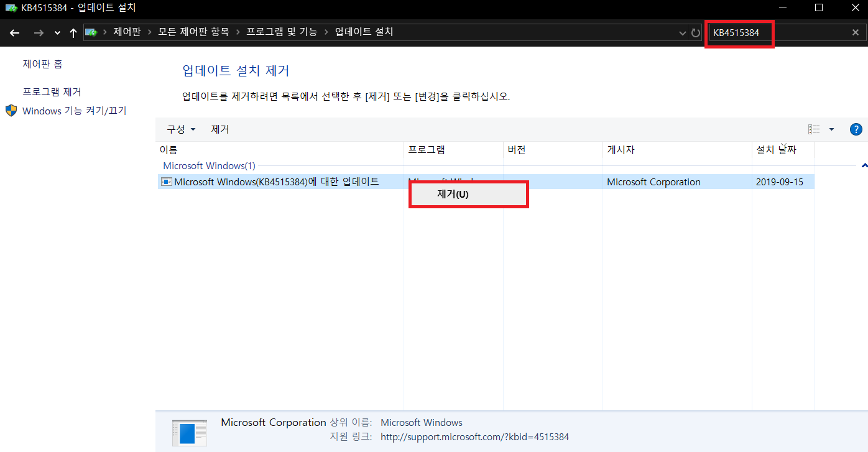Open help with the question mark icon
The height and width of the screenshot is (452, 868).
[856, 129]
